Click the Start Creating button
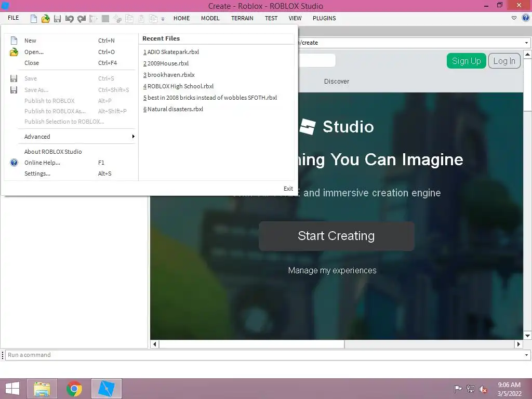532x399 pixels. click(x=336, y=236)
